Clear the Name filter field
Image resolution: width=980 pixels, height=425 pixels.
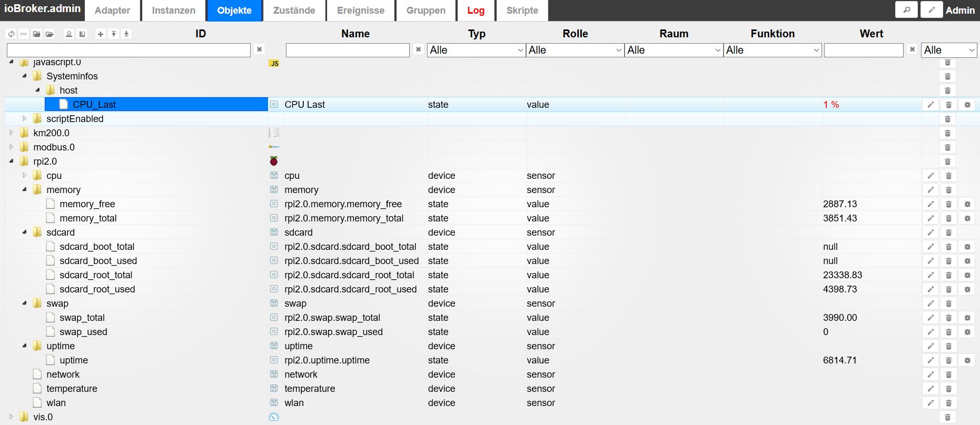coord(418,49)
